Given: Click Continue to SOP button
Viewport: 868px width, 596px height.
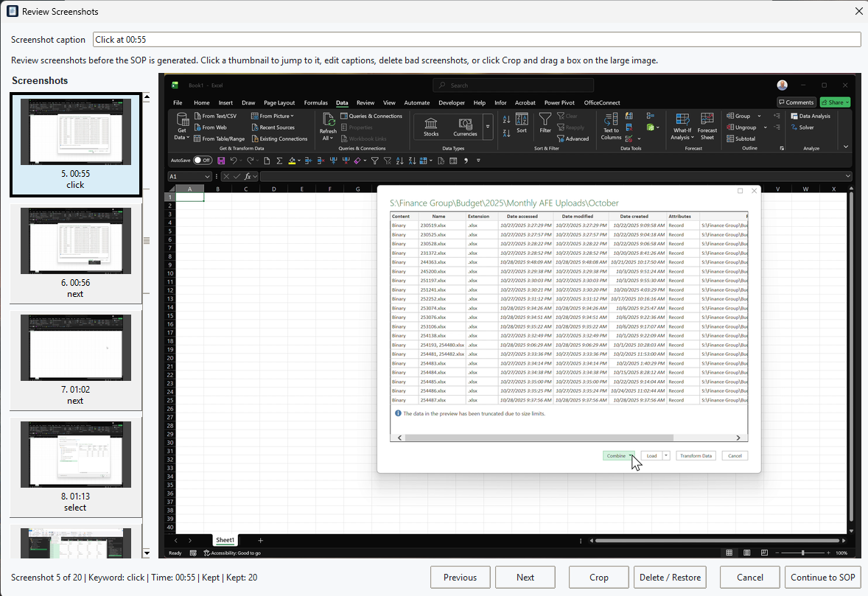Looking at the screenshot, I should 822,577.
